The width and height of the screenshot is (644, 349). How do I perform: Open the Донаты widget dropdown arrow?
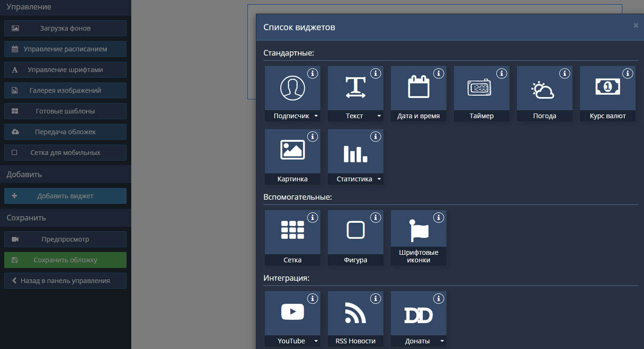[x=442, y=341]
